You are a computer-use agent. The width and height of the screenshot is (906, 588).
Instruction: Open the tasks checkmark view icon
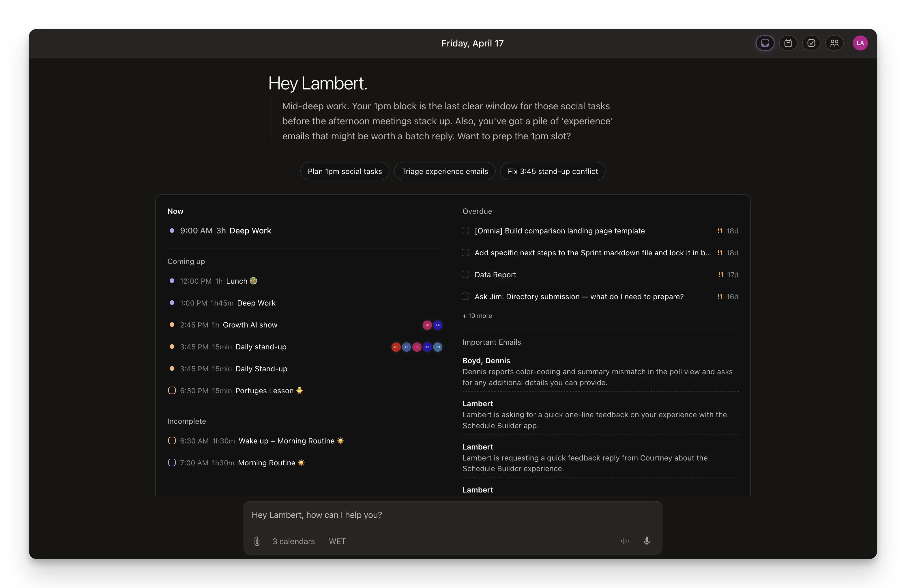coord(811,43)
